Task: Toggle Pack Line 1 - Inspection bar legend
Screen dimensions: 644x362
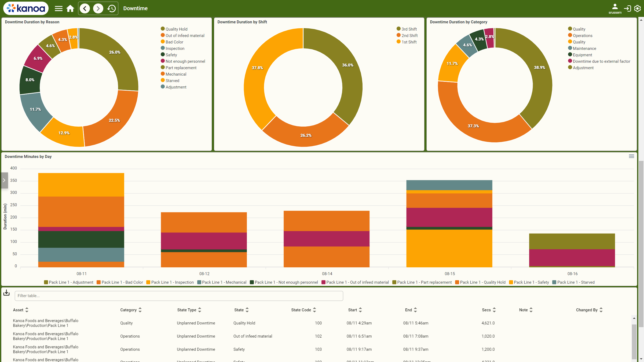Action: pyautogui.click(x=170, y=282)
